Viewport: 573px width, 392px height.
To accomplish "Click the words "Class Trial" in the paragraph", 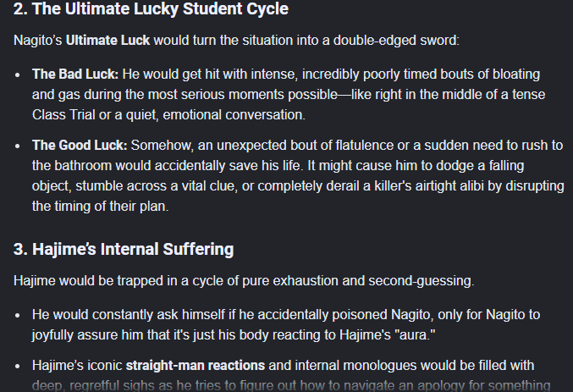I will (x=63, y=115).
